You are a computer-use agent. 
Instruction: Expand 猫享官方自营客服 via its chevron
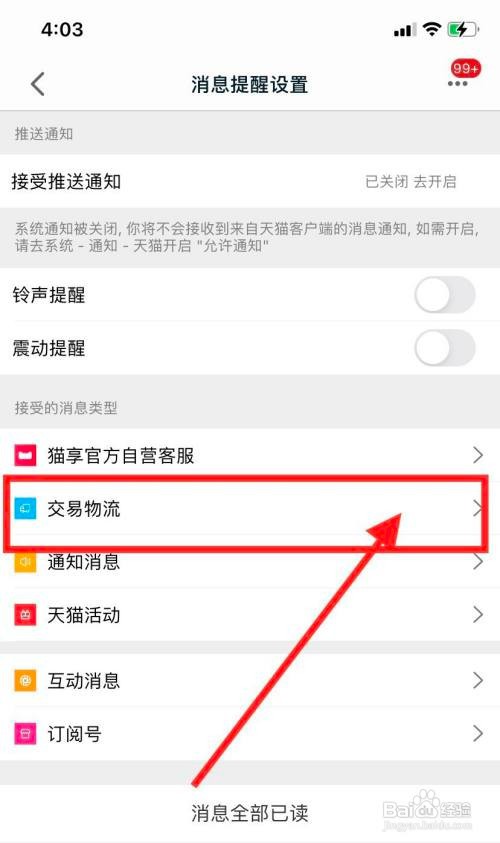pos(477,455)
